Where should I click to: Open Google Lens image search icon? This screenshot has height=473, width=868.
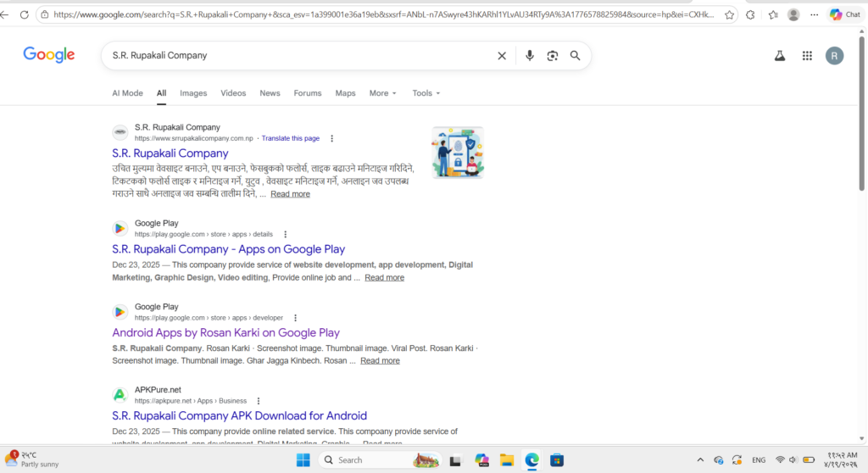click(x=553, y=55)
